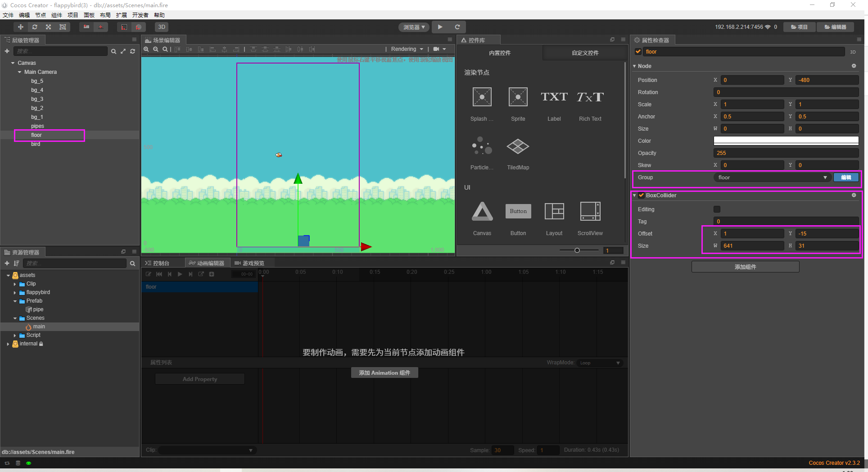Screen dimensions: 868x472
Task: Click the Position X input field
Action: click(x=752, y=80)
